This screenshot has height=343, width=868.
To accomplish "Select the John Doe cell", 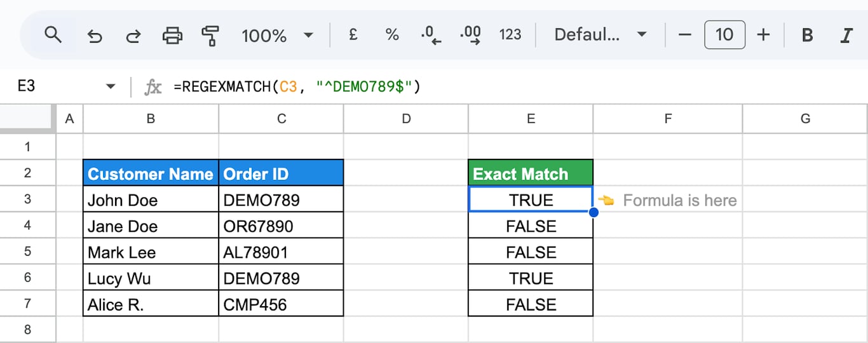I will pos(151,199).
